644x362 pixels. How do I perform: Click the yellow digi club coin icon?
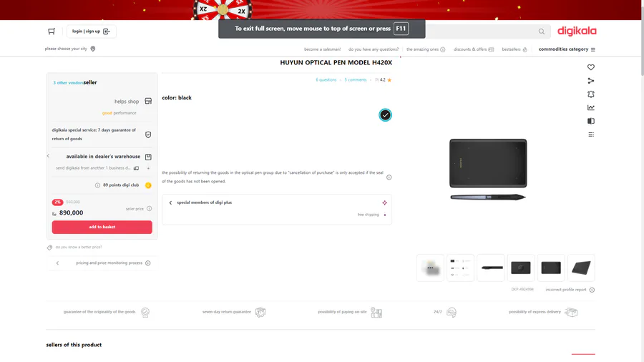148,185
